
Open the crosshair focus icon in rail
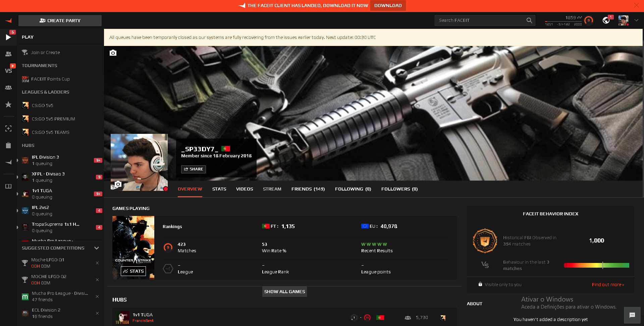pos(8,128)
